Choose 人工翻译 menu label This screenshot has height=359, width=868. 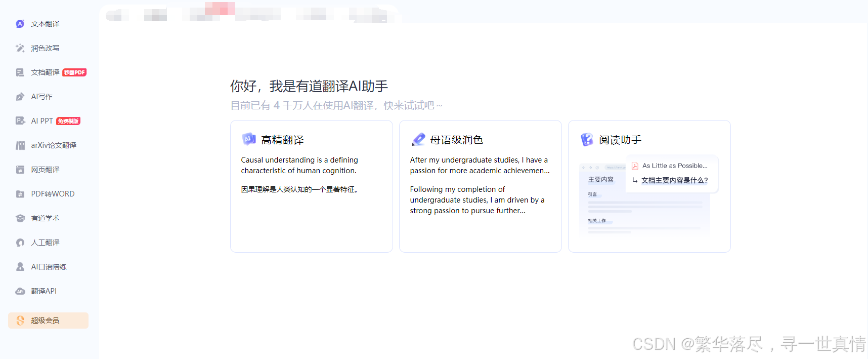click(45, 243)
